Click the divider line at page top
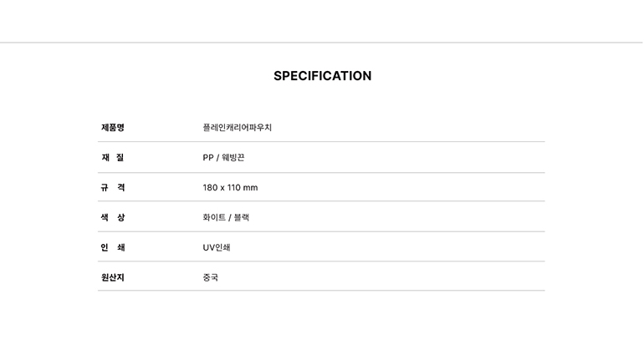Screen dimensions: 644x355 [x=322, y=43]
